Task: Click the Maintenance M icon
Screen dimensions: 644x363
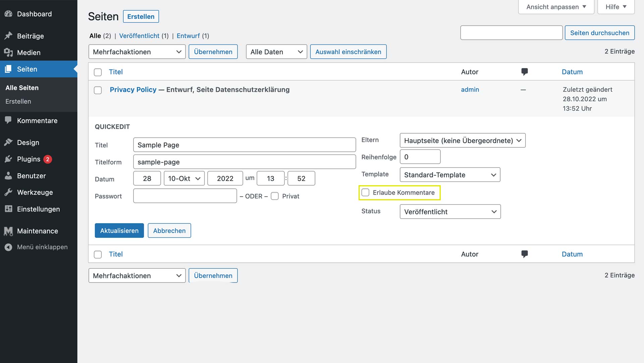Action: click(x=8, y=231)
